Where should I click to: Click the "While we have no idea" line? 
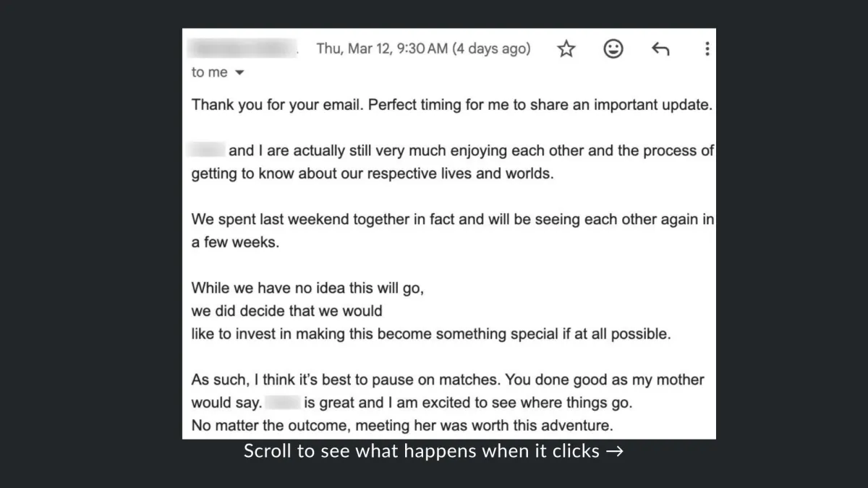(307, 288)
